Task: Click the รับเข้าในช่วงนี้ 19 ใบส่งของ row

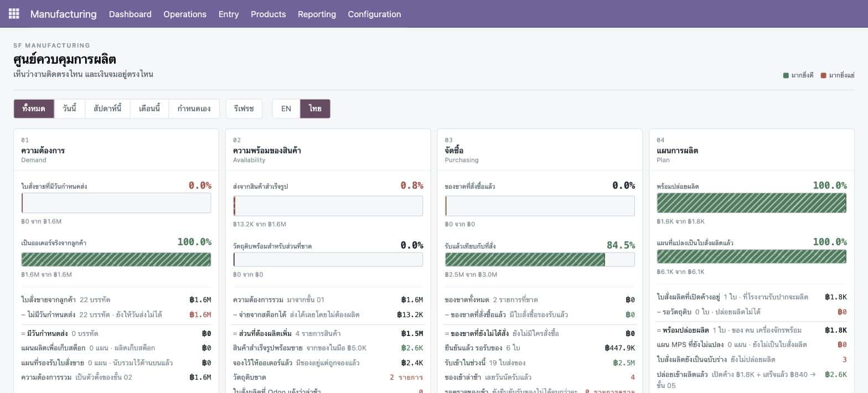Action: 540,363
